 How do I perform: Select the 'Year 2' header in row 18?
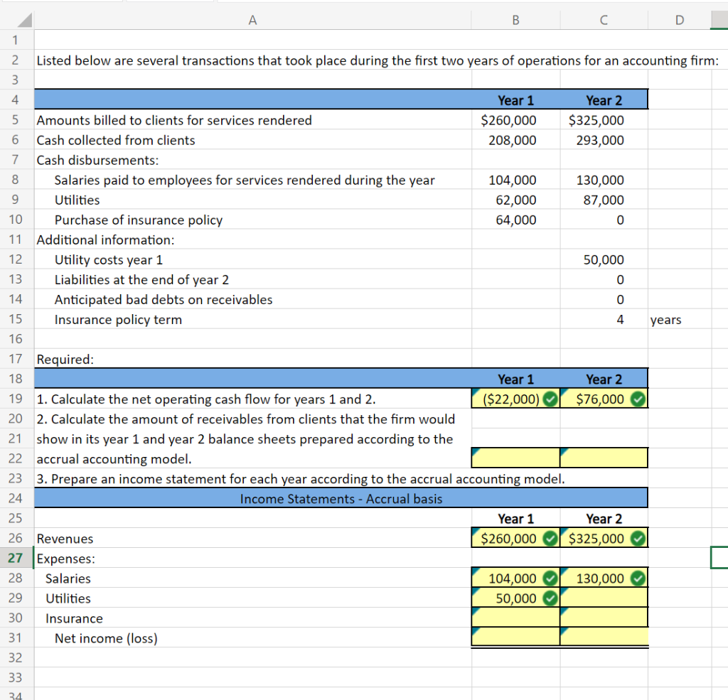604,379
